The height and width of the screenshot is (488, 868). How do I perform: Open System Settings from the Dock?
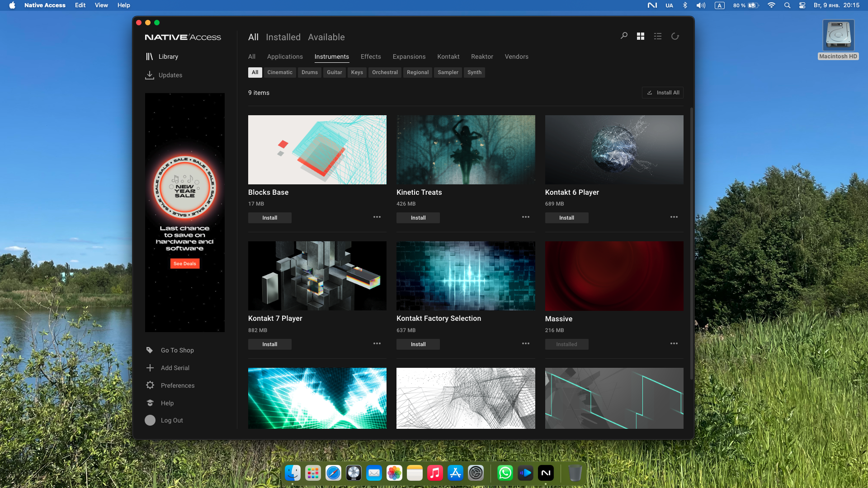click(x=476, y=473)
